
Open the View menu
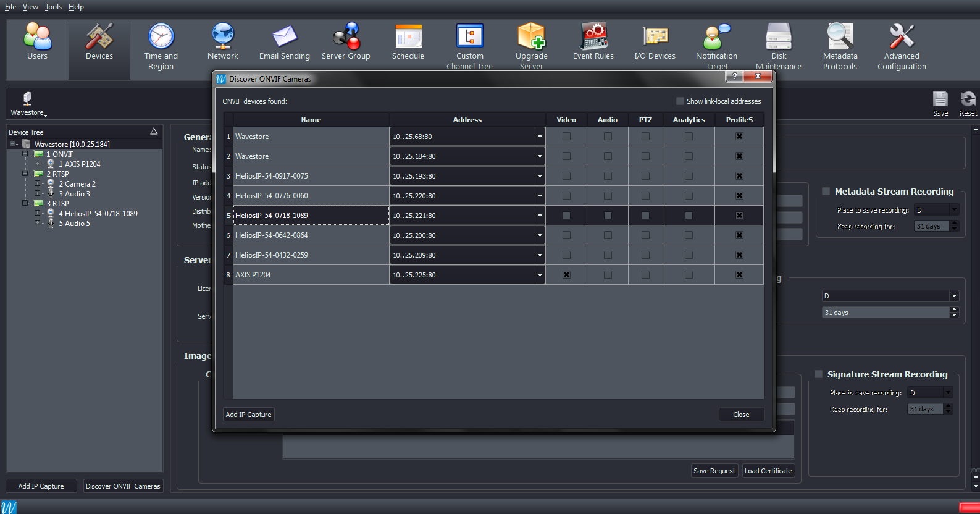pos(30,7)
